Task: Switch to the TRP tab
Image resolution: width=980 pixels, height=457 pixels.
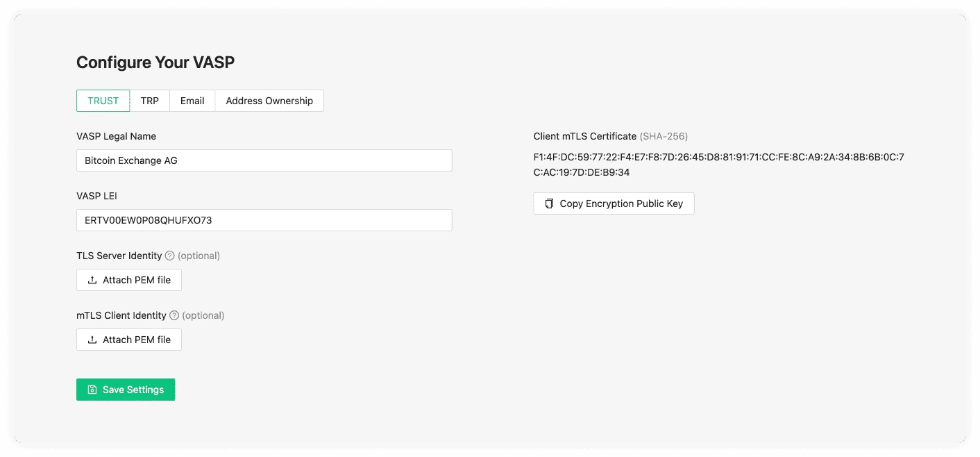Action: tap(150, 100)
